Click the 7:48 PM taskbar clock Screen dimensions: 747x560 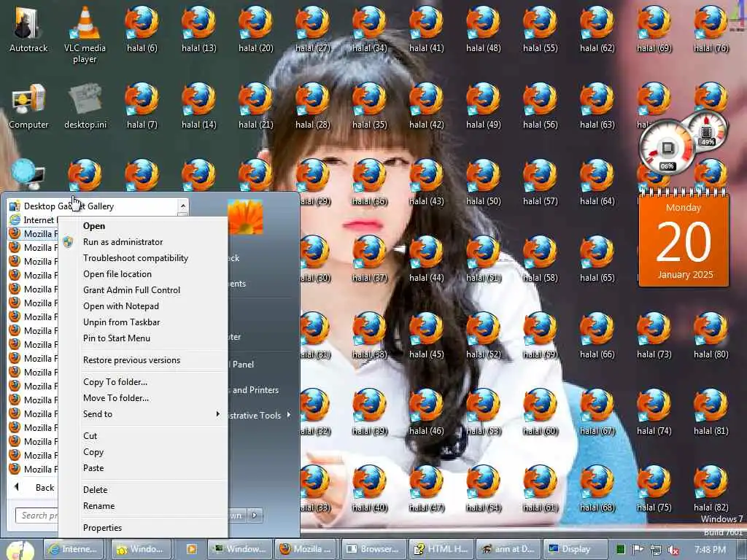point(710,550)
